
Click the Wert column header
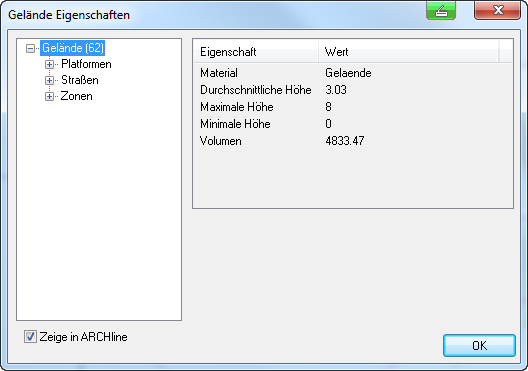(408, 52)
